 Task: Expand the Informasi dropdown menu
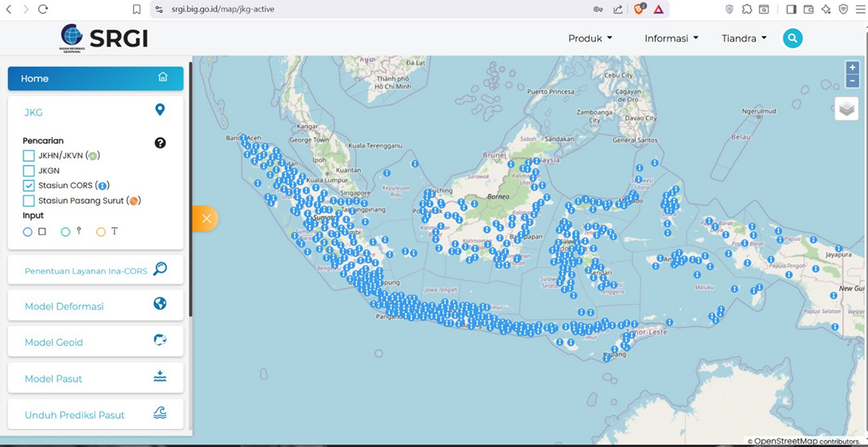pyautogui.click(x=671, y=38)
